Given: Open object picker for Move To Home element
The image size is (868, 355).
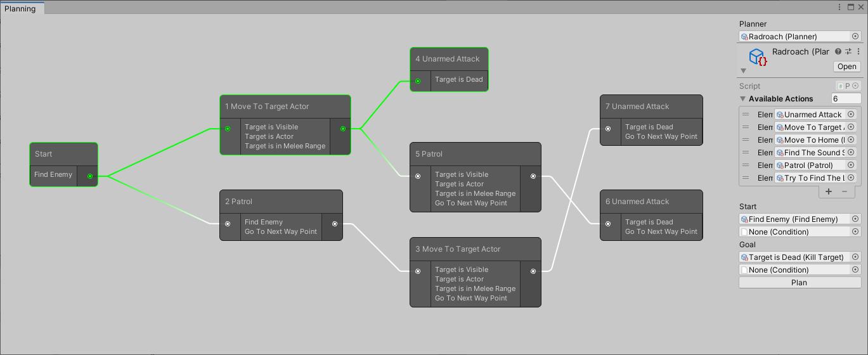Looking at the screenshot, I should pos(851,140).
